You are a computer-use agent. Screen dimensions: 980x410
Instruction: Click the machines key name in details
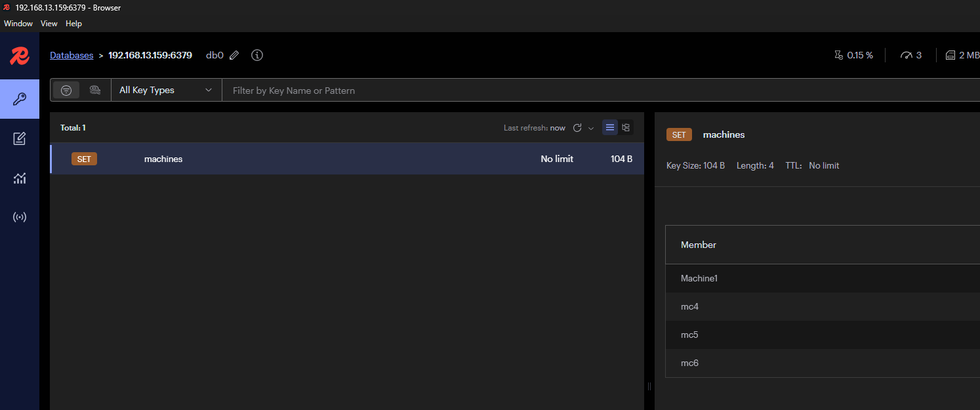pyautogui.click(x=724, y=134)
